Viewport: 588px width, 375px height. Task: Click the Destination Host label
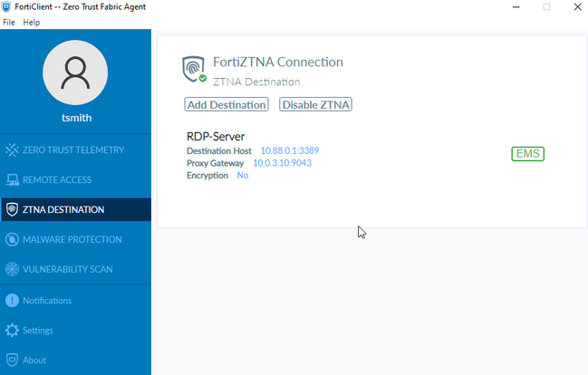click(x=219, y=150)
